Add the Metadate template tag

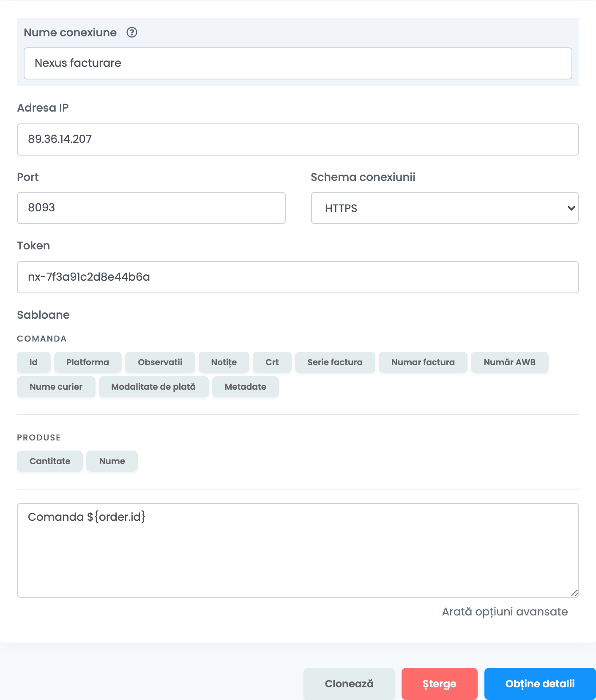click(x=246, y=387)
